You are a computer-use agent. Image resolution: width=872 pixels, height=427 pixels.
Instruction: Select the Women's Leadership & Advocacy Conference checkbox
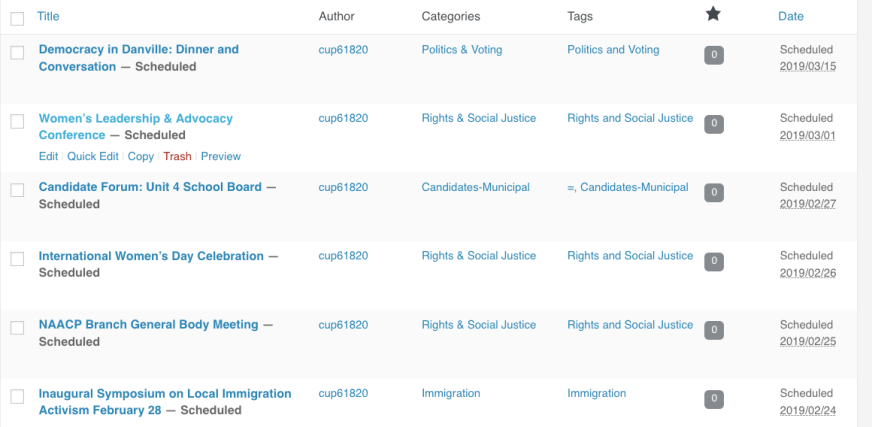pyautogui.click(x=17, y=121)
